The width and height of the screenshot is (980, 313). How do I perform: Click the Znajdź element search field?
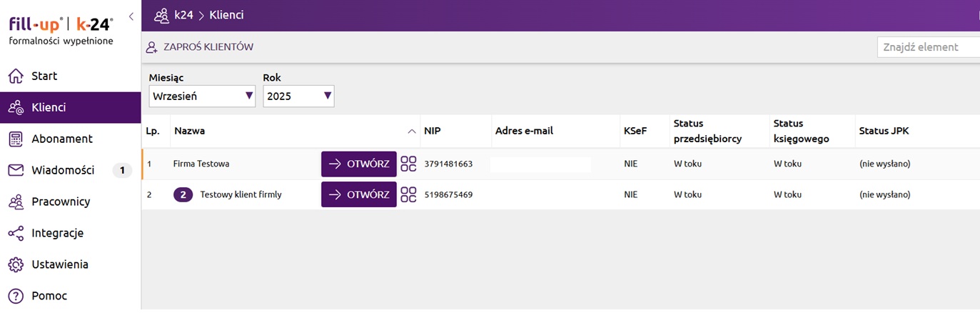tap(928, 47)
